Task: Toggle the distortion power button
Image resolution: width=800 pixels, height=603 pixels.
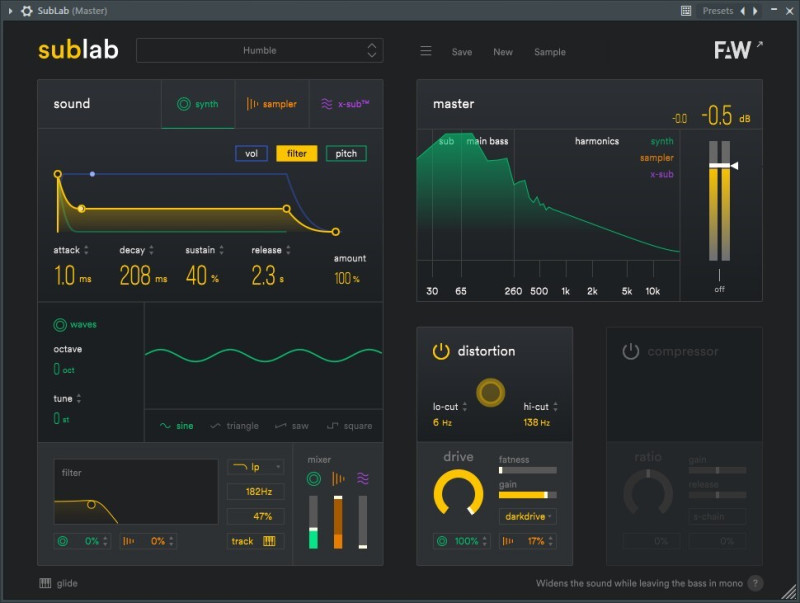Action: point(441,351)
